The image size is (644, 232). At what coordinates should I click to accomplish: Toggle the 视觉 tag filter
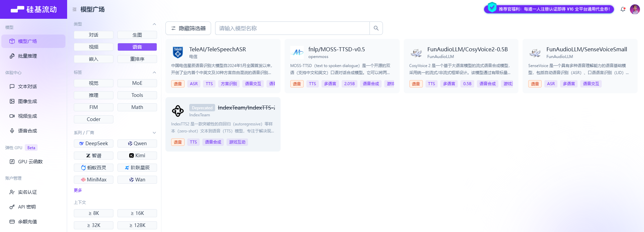94,83
